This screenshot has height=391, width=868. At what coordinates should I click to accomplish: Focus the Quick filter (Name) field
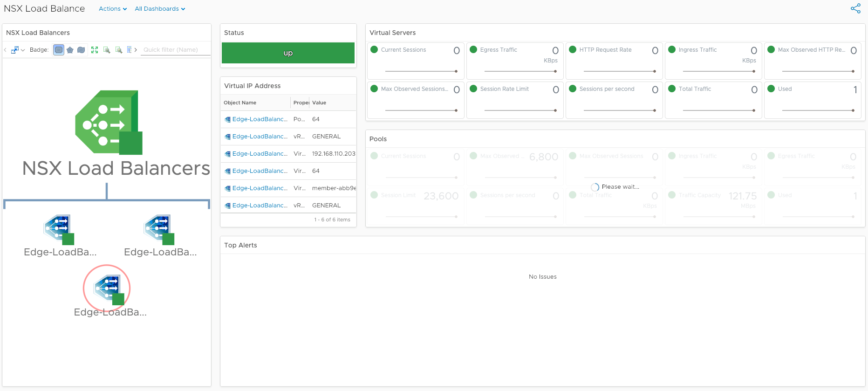175,50
